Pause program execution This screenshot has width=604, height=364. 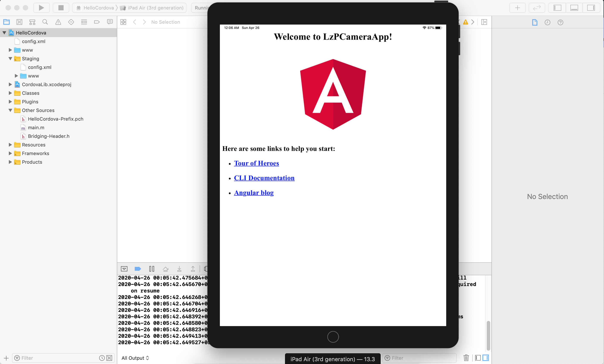(x=152, y=269)
